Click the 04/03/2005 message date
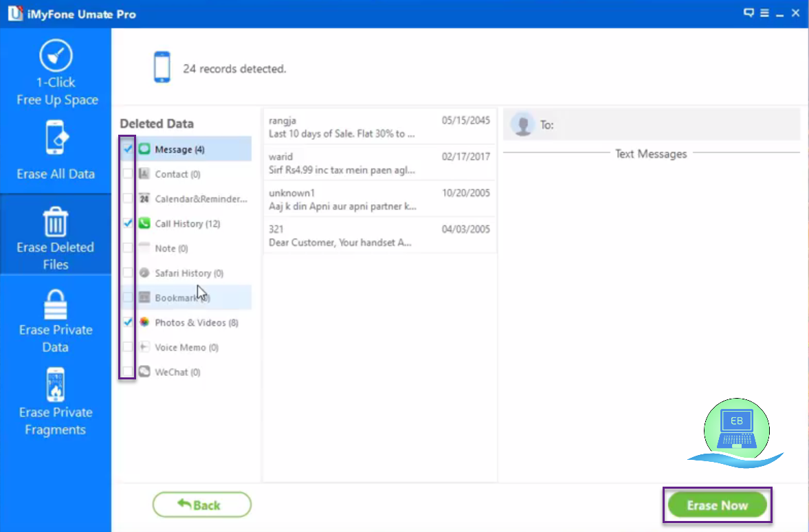 click(465, 229)
